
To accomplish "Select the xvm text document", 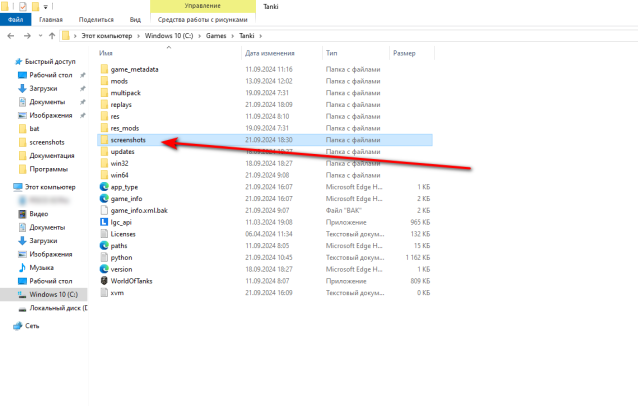I will point(118,293).
